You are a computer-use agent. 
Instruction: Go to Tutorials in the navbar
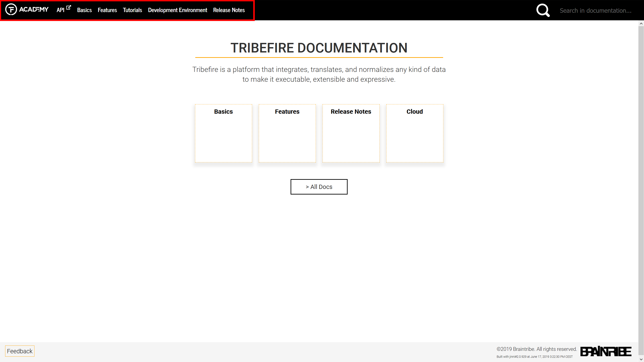(x=132, y=10)
